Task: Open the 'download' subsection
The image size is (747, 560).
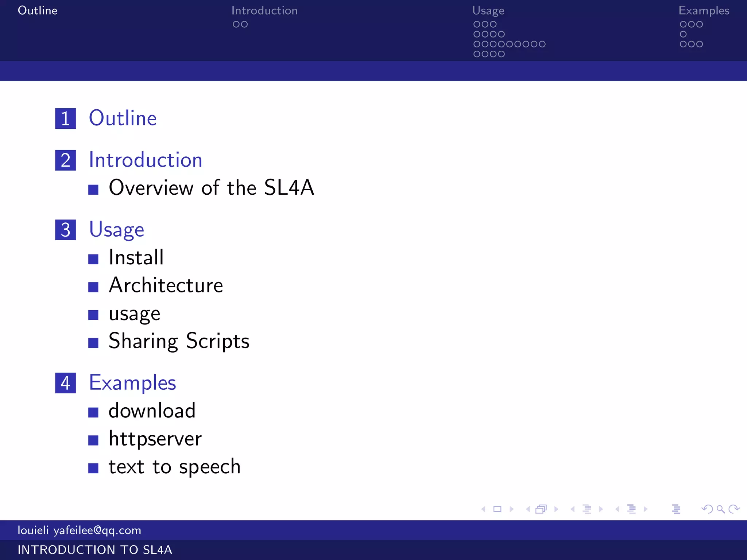Action: (x=152, y=411)
